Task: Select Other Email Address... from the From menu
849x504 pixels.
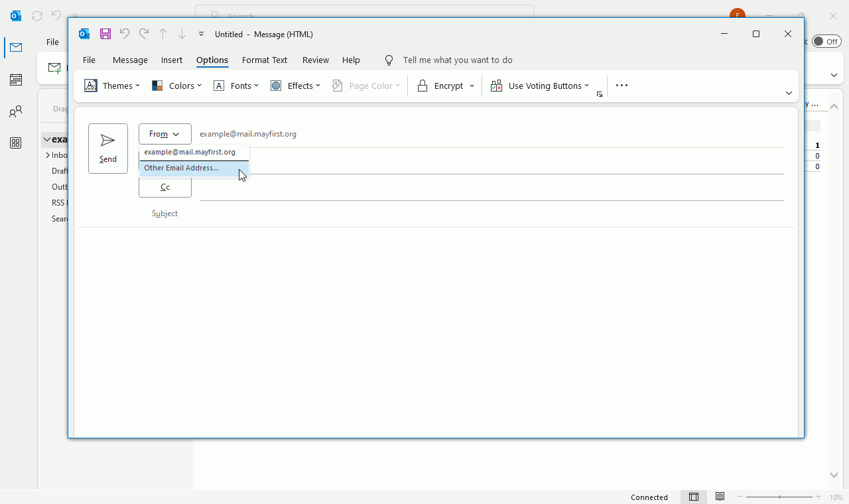Action: click(194, 168)
